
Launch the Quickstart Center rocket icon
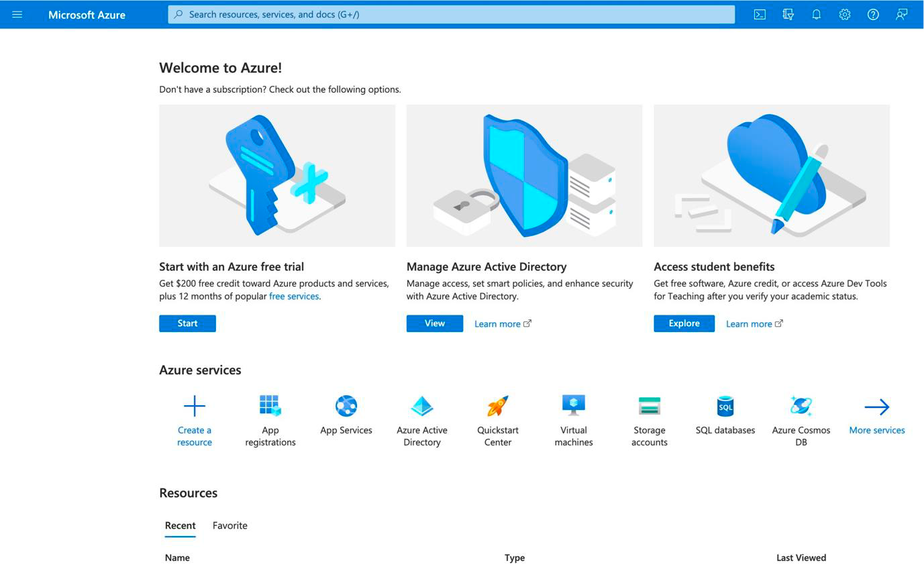[x=498, y=406]
